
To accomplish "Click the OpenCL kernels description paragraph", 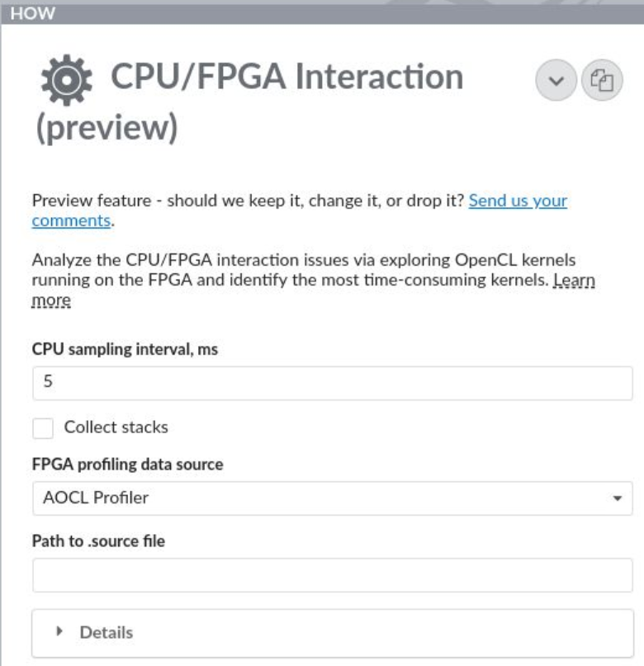I will [289, 270].
